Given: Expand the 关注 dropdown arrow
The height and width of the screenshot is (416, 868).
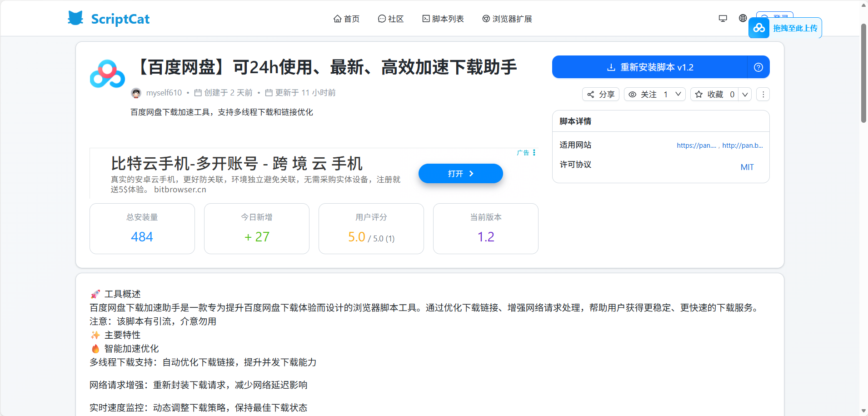Looking at the screenshot, I should pos(678,94).
